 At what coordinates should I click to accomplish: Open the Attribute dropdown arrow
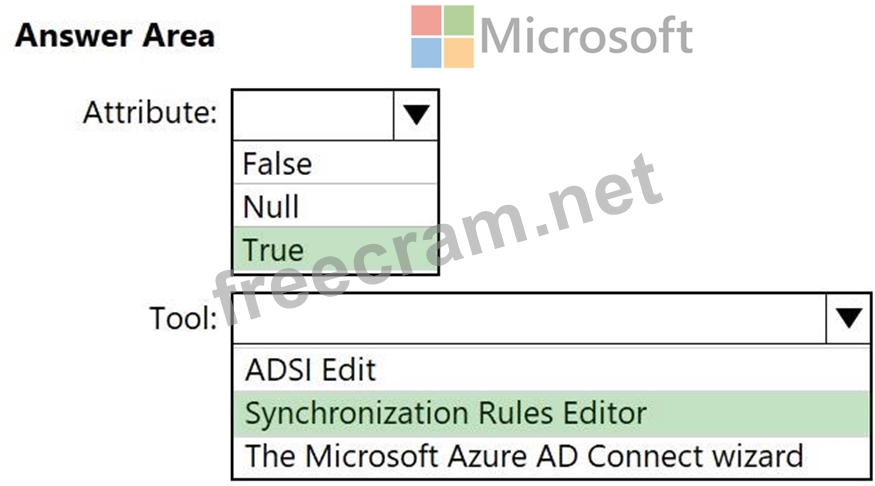pyautogui.click(x=416, y=115)
